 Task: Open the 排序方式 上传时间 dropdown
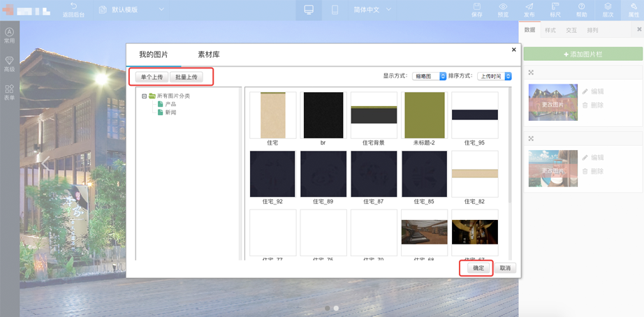tap(495, 76)
